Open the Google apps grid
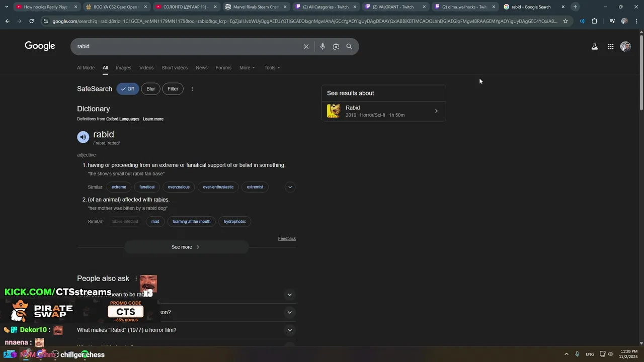This screenshot has width=644, height=362. [x=610, y=47]
